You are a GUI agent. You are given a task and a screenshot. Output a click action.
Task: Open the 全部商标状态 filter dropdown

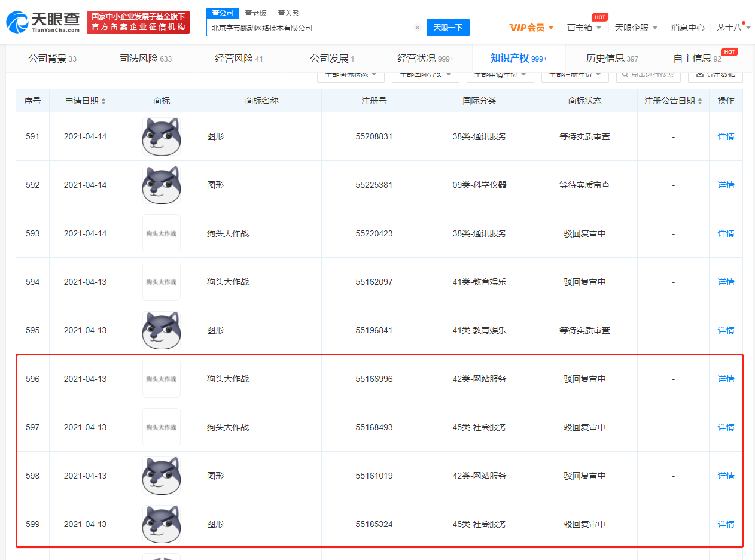coord(351,75)
